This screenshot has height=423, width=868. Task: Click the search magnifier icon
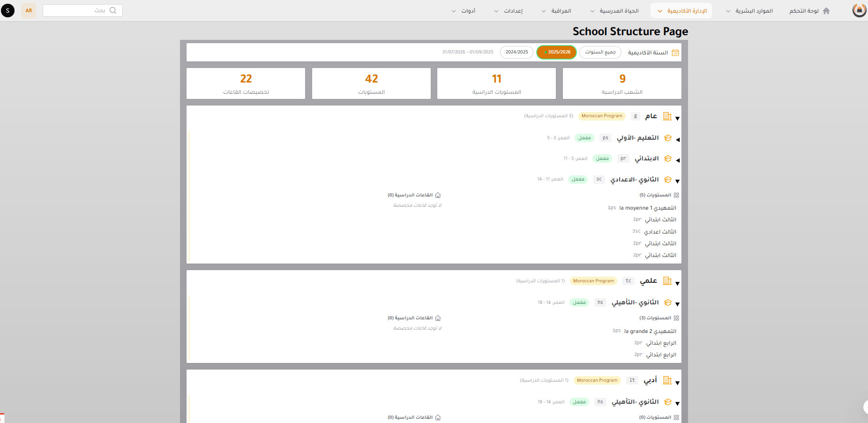click(113, 10)
